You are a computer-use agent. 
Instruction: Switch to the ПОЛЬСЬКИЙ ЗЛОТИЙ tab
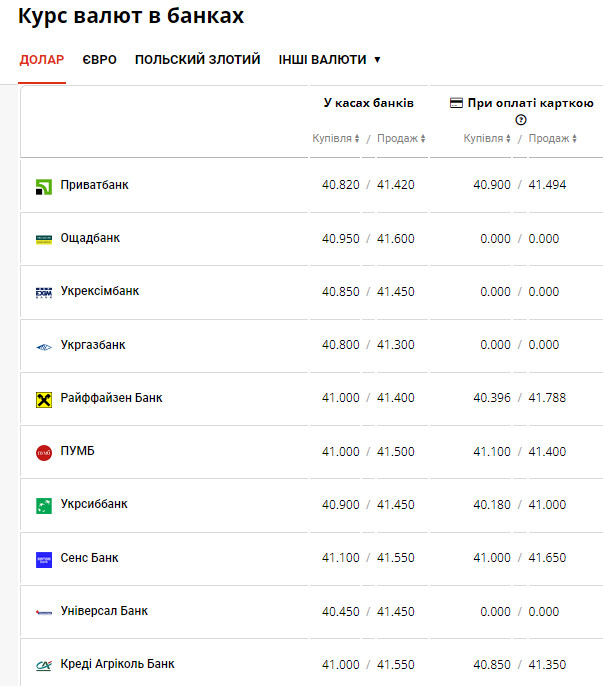click(x=197, y=60)
